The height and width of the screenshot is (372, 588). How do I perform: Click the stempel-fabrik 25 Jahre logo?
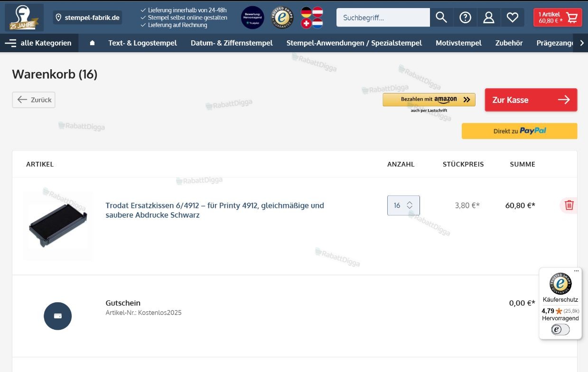pyautogui.click(x=24, y=18)
